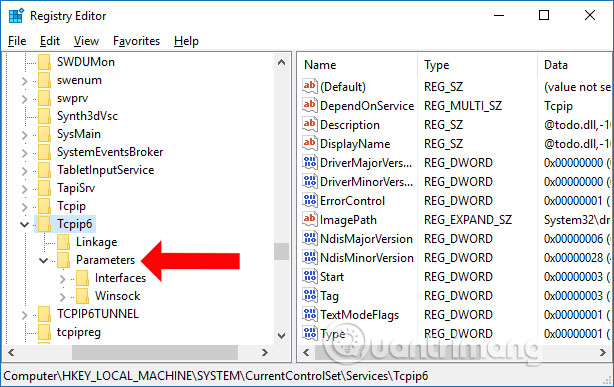
Task: Click the ImagePath string value icon
Action: [x=309, y=219]
